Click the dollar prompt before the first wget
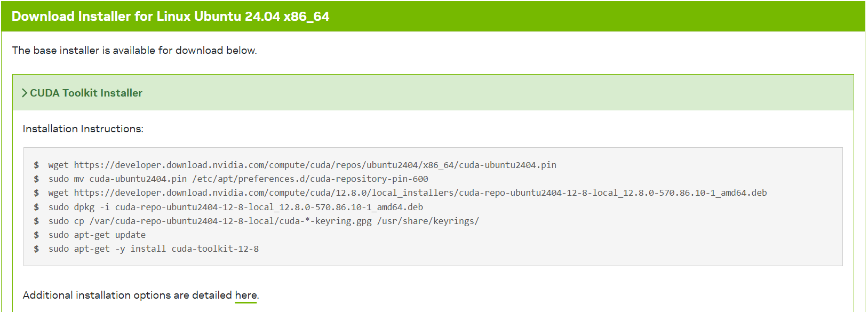The width and height of the screenshot is (868, 312). coord(36,165)
